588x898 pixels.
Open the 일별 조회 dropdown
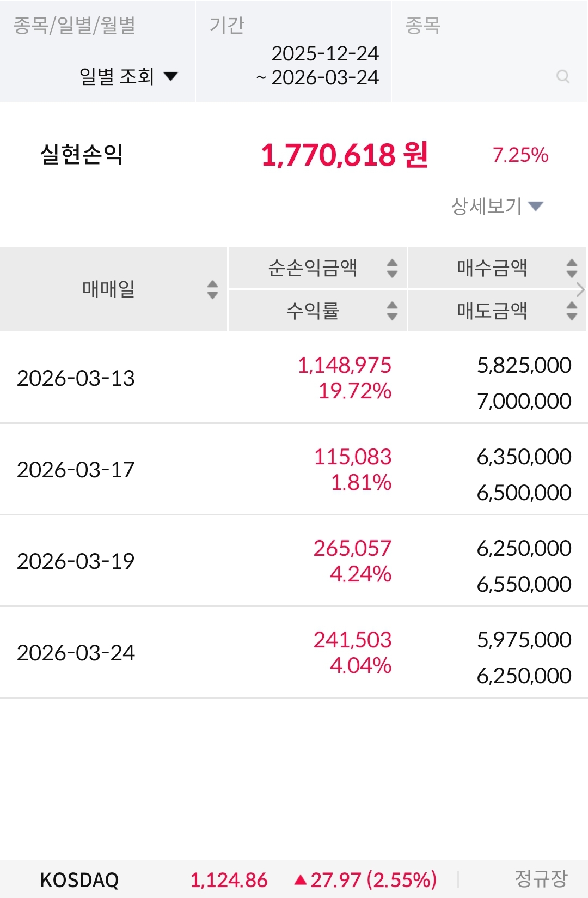[129, 76]
